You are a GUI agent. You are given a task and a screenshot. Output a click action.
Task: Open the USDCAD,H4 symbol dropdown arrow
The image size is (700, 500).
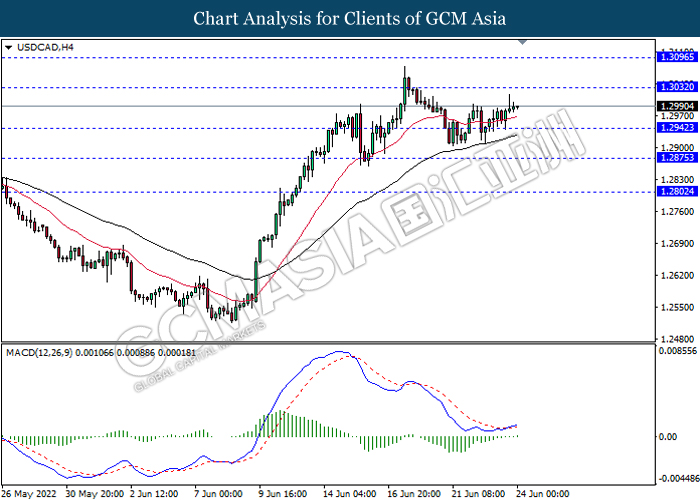pos(8,47)
